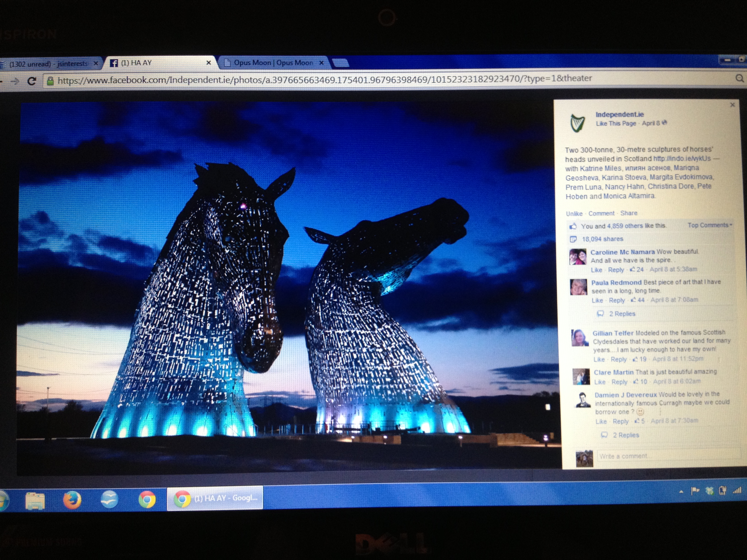Click the thumbs-up likes icon
The width and height of the screenshot is (747, 560).
573,226
